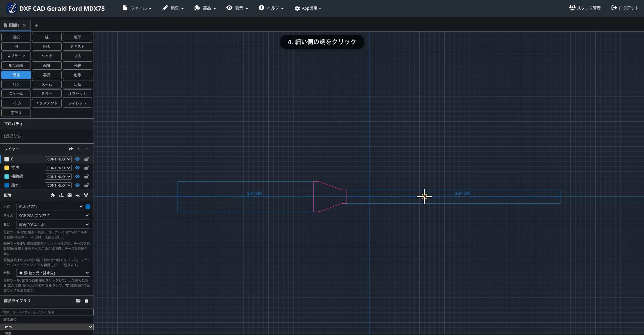
Task: Open the サイズ dropdown showing SGP 20A
Action: [x=53, y=216]
